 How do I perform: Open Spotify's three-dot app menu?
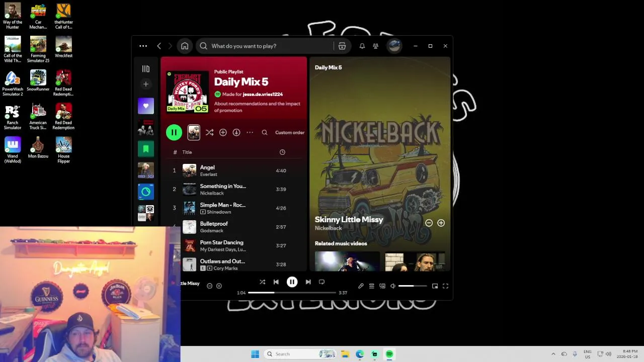(143, 46)
